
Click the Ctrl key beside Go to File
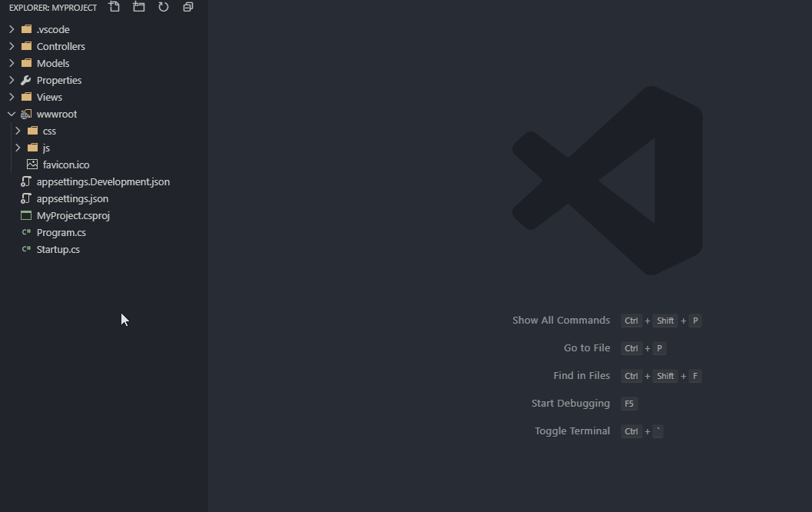(631, 348)
